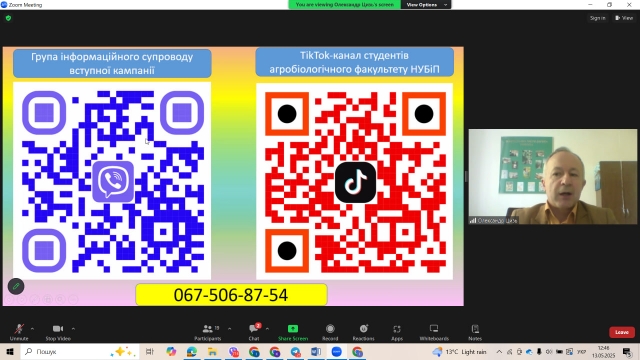Viewport: 640px width, 360px height.
Task: Click the Пошук taskbar search box
Action: pos(80,351)
